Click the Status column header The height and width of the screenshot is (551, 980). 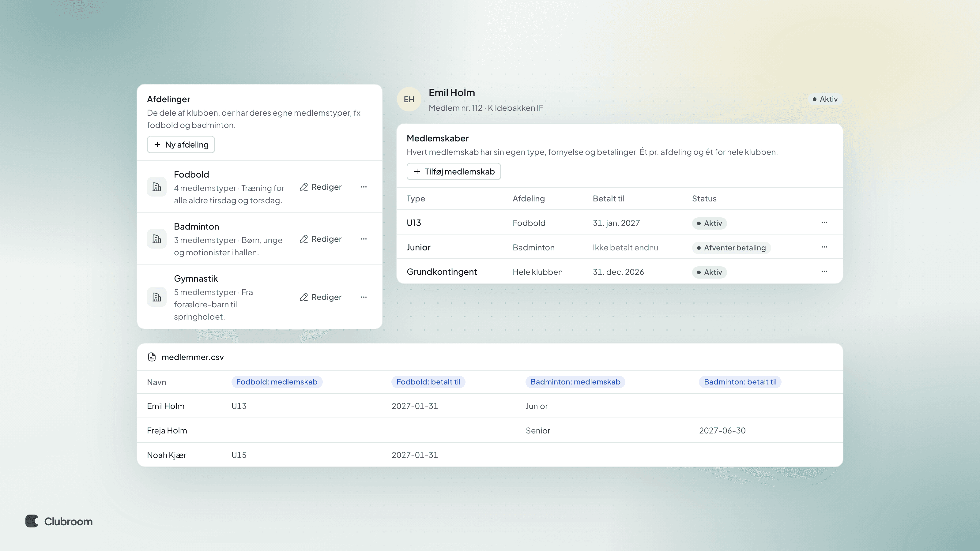pyautogui.click(x=704, y=198)
